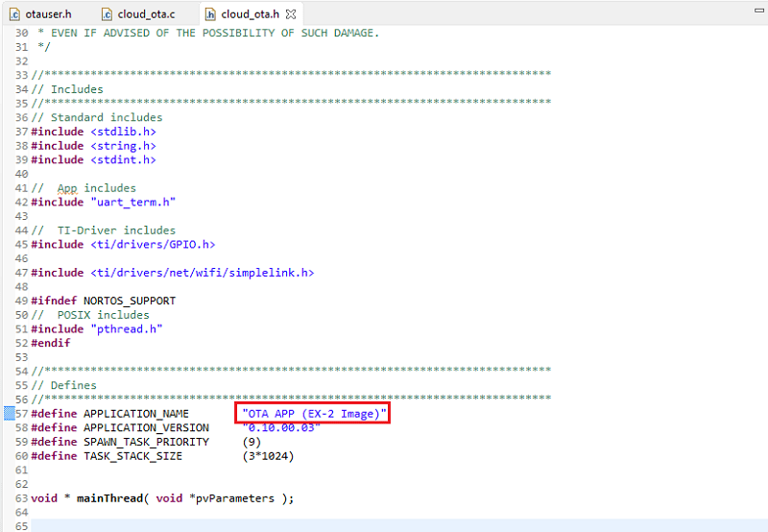Click the "uart_term.h" include string
The width and height of the screenshot is (768, 532).
(x=133, y=202)
